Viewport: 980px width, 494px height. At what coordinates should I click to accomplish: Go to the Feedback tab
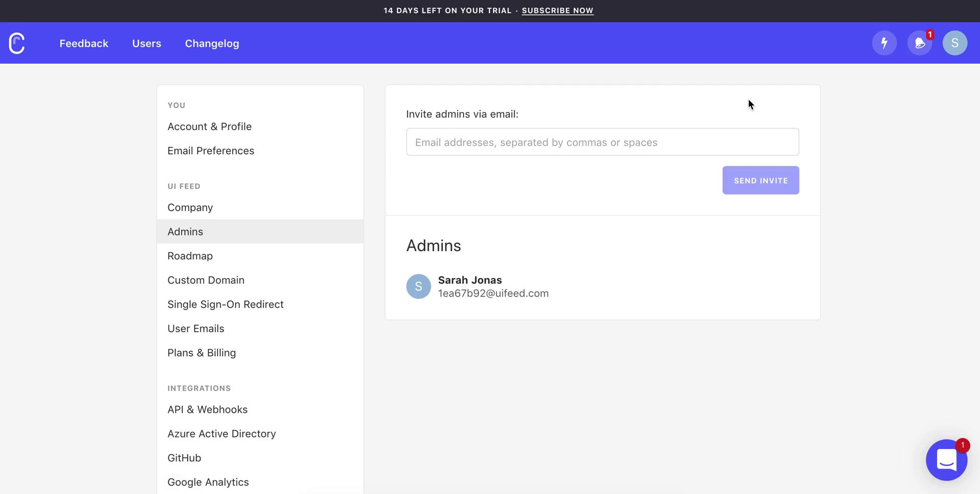[x=84, y=43]
